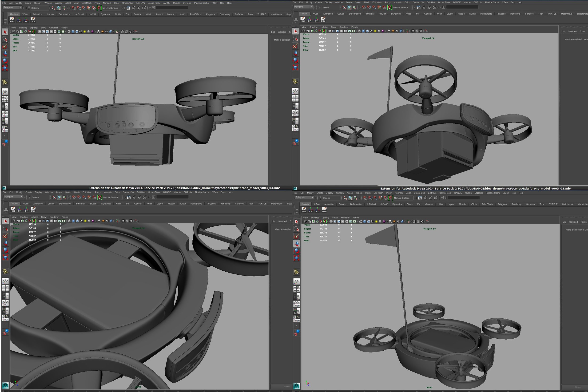Click the List button in the top-right attribute panel
Screen dimensions: 588x392
coord(563,31)
